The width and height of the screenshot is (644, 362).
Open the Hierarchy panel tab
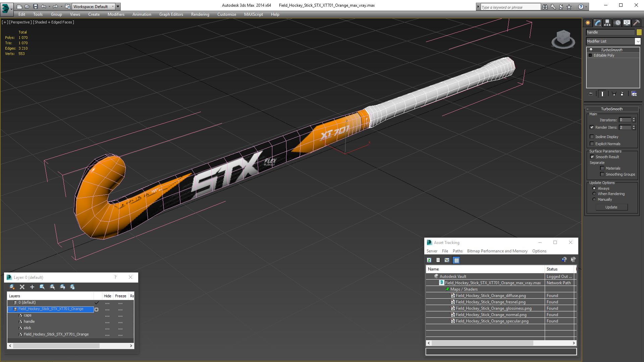pyautogui.click(x=607, y=23)
